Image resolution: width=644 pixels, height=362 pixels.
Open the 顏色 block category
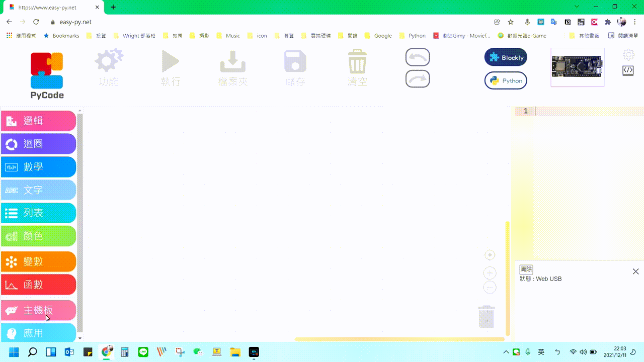click(x=38, y=236)
